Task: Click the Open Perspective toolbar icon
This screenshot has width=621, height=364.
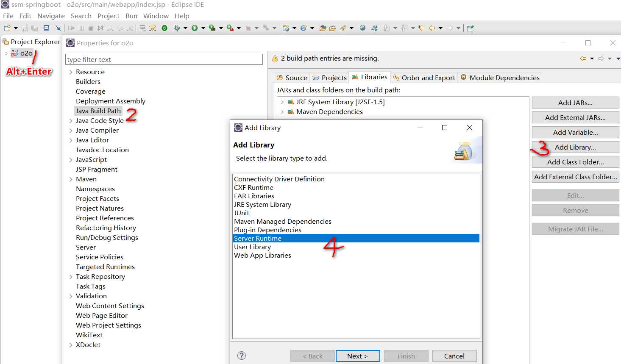Action: (470, 28)
